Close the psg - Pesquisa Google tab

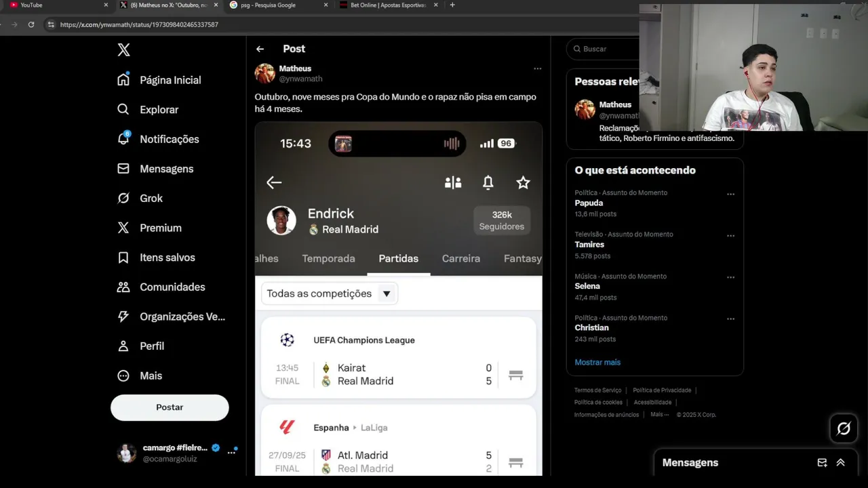click(325, 5)
